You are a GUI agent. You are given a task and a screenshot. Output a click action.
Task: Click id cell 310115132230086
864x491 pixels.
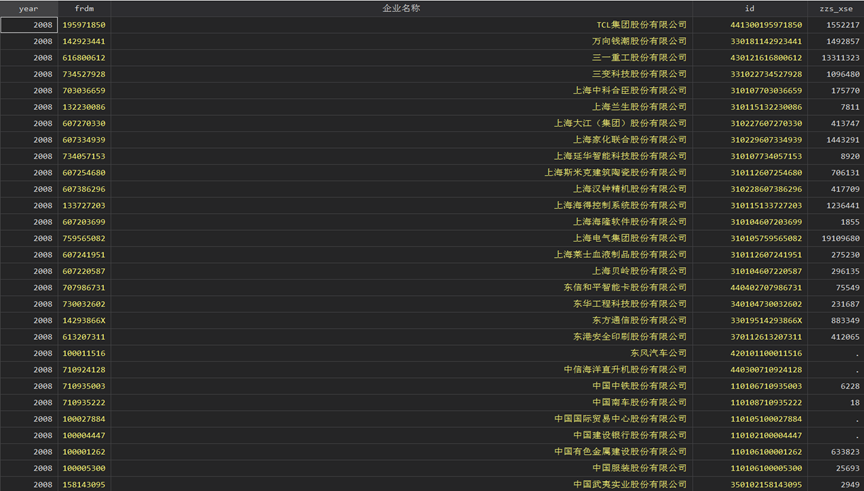pyautogui.click(x=766, y=107)
